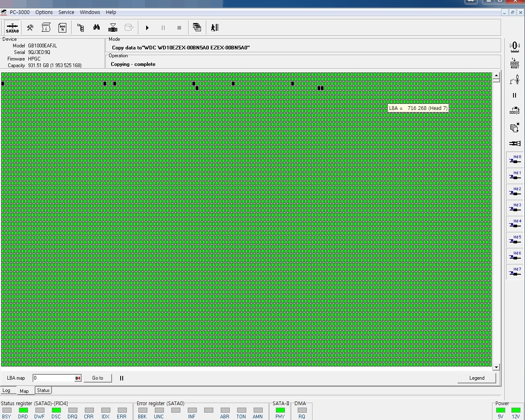
Task: Click the capacity value 931.51 GB
Action: [55, 65]
